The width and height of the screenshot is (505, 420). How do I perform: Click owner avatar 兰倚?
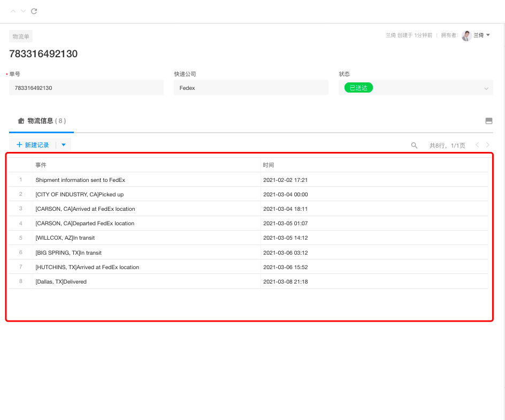click(466, 35)
